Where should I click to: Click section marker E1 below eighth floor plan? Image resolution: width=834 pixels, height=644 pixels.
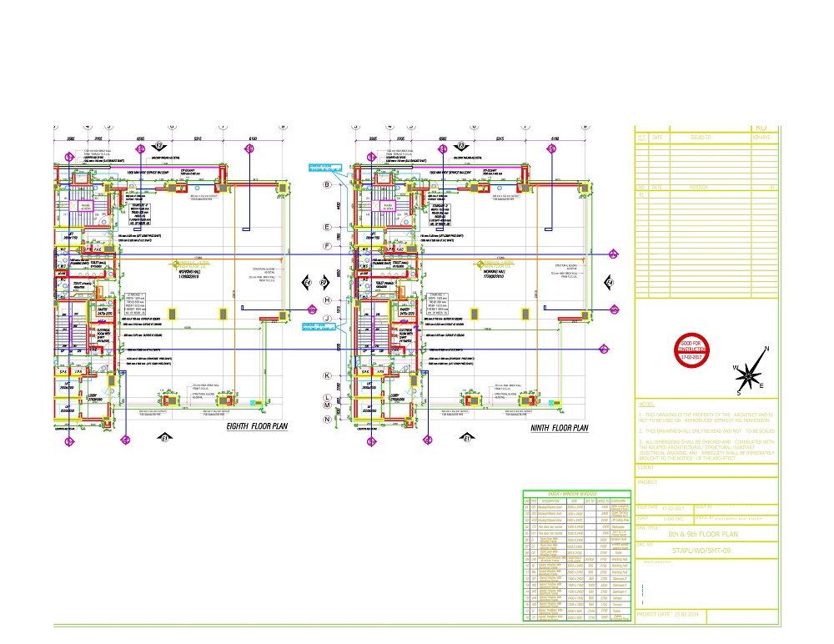point(164,436)
